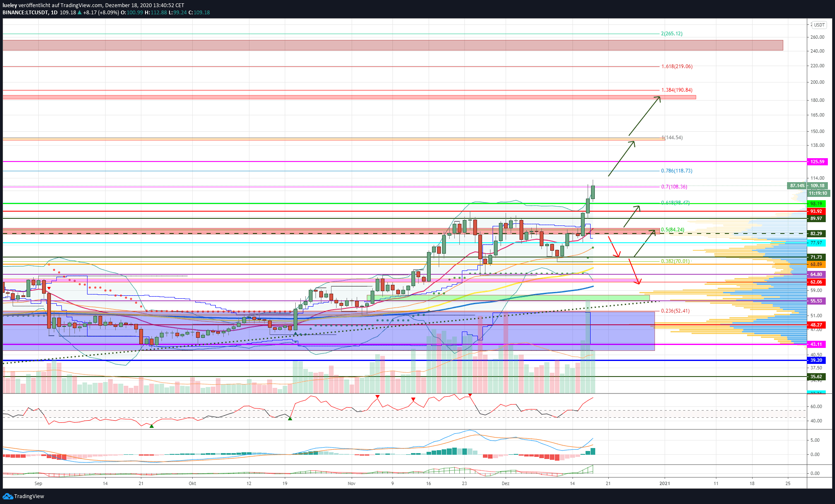Screen dimensions: 835x504
Task: Click Fibonacci label 2(265.12)
Action: point(671,34)
